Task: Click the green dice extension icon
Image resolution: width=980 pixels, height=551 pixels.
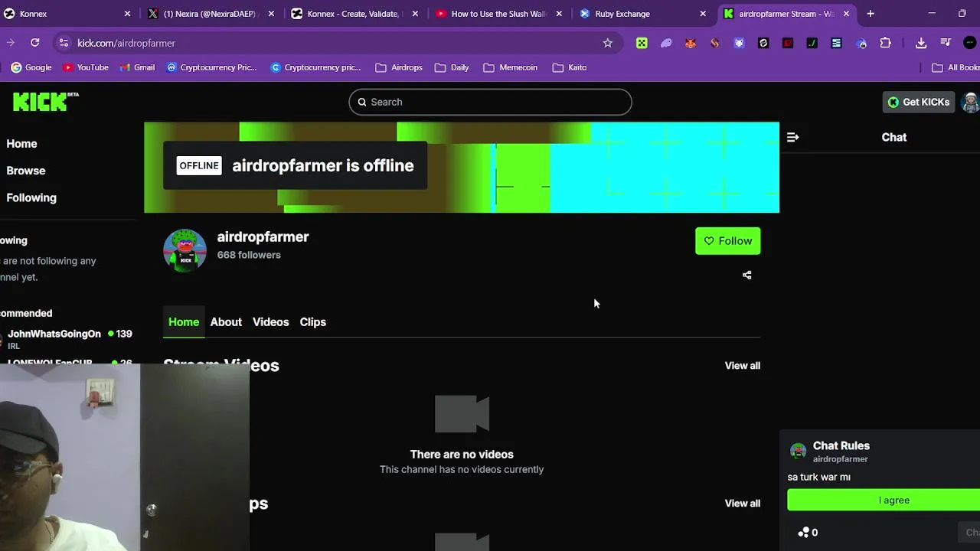Action: [642, 43]
